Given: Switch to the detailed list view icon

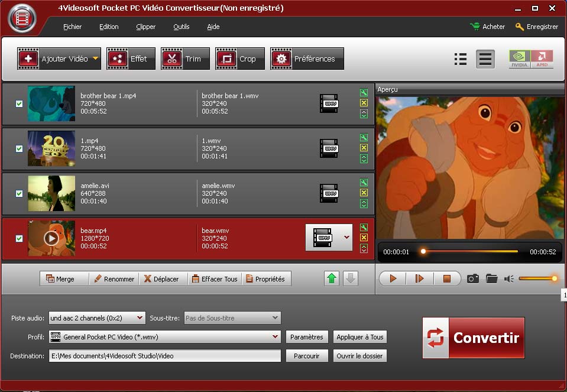Looking at the screenshot, I should [x=460, y=59].
